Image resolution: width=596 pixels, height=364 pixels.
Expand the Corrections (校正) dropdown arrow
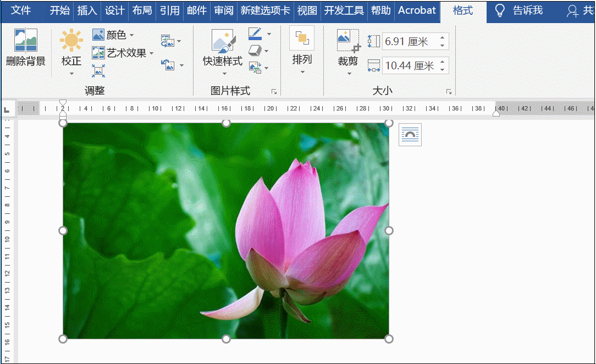click(71, 73)
